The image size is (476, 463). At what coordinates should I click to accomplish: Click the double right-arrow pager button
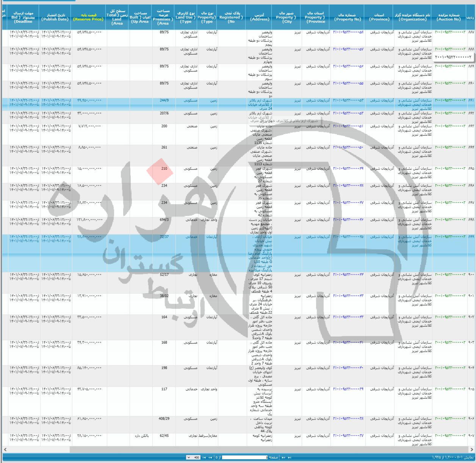click(x=283, y=457)
